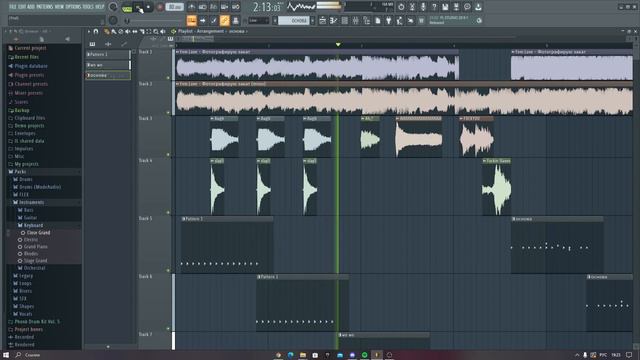The image size is (640, 360).
Task: Open the 'основа' pattern selector
Action: point(294,20)
